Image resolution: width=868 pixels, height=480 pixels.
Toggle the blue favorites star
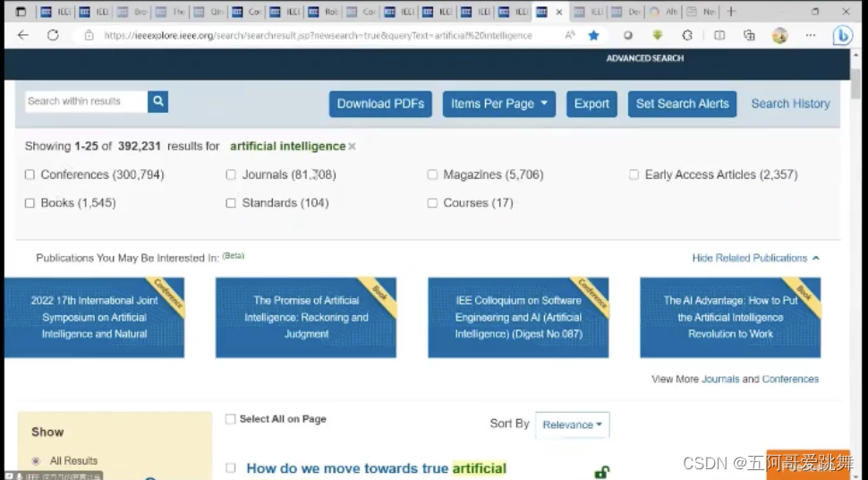(593, 36)
